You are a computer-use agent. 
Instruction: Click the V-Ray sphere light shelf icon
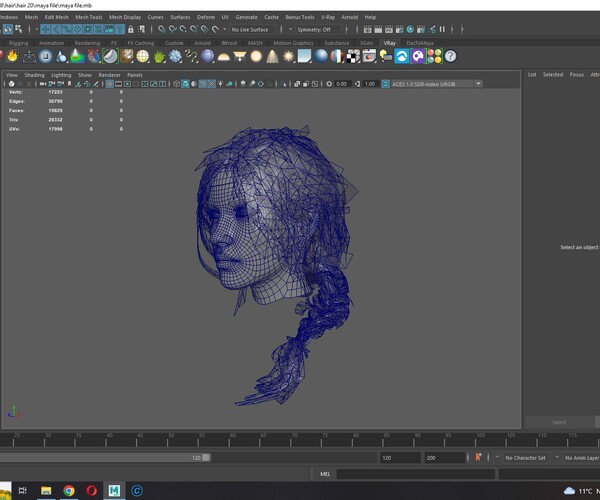256,56
